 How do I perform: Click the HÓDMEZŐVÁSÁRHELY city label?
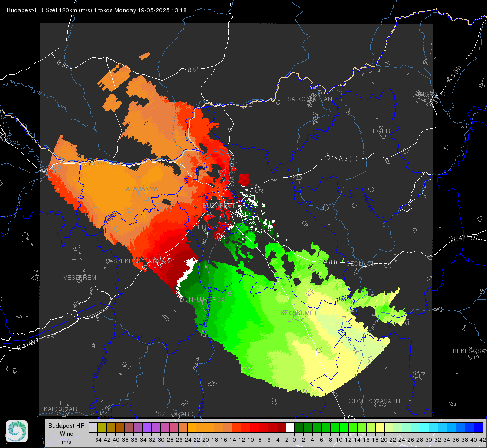[x=378, y=401]
